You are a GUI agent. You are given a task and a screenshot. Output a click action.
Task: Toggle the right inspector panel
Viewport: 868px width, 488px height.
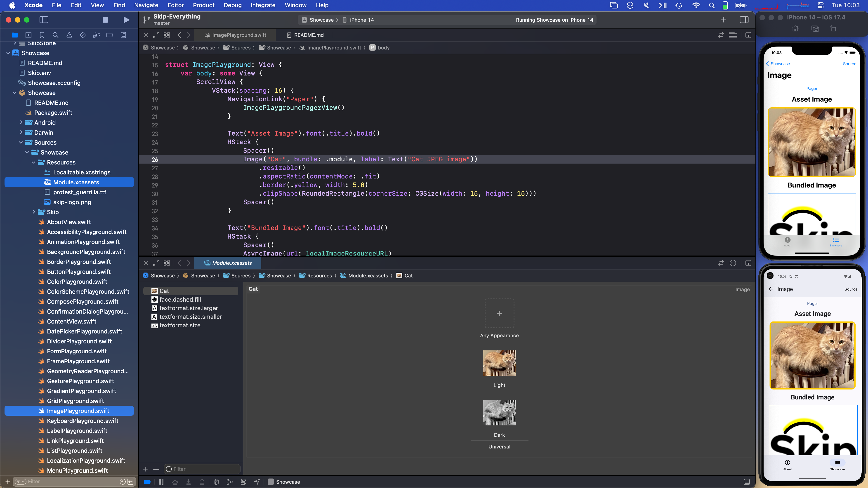point(744,20)
